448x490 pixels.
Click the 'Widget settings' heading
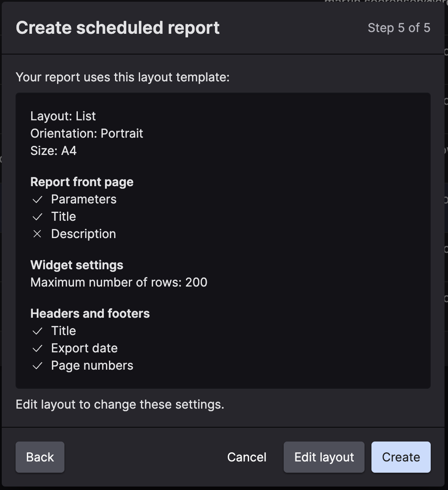tap(77, 265)
